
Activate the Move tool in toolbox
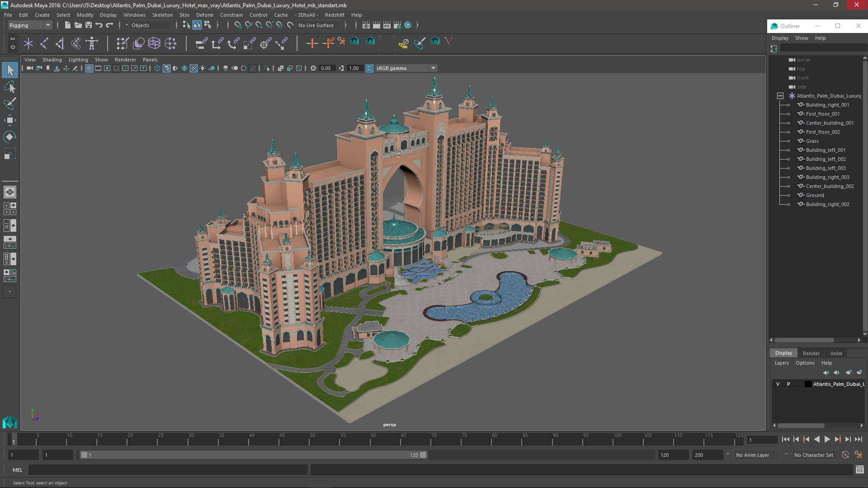point(10,120)
